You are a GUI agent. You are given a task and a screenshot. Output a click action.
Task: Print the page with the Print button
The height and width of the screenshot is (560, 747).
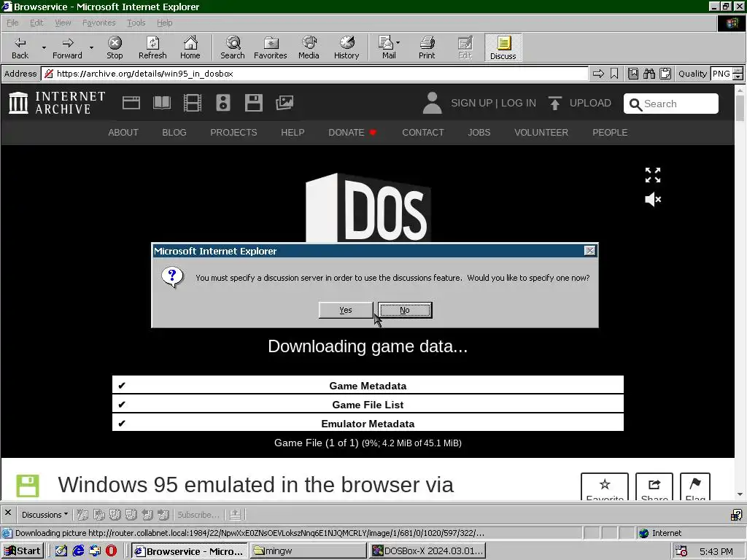coord(427,48)
